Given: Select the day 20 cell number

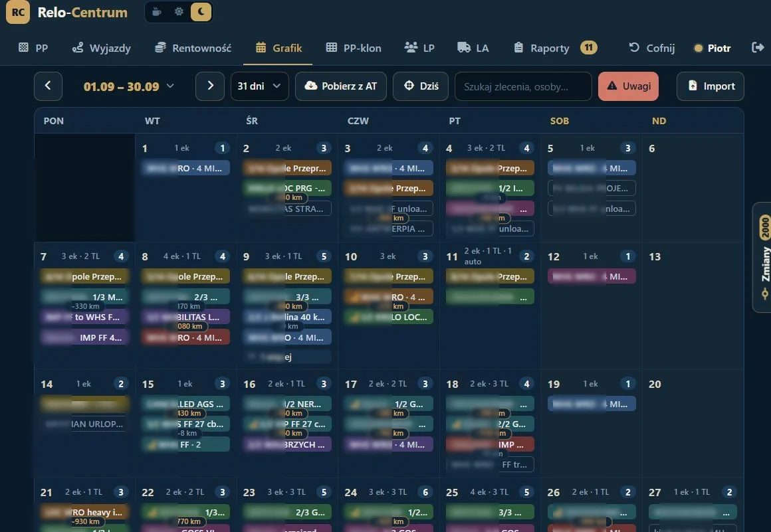Looking at the screenshot, I should [655, 384].
